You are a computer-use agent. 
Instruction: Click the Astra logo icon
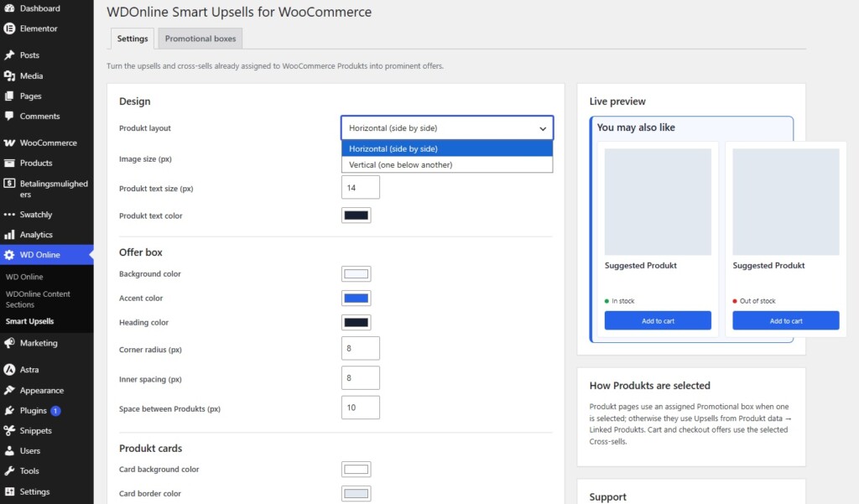point(9,370)
